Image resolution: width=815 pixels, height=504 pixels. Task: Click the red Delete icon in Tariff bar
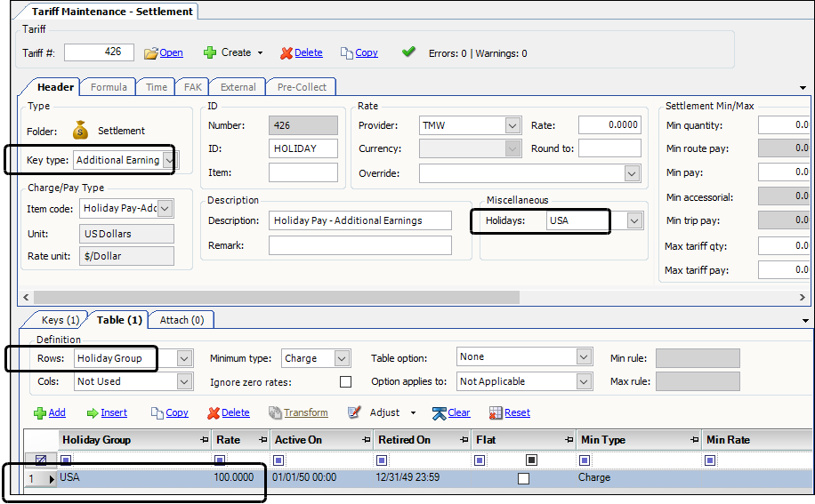[286, 53]
